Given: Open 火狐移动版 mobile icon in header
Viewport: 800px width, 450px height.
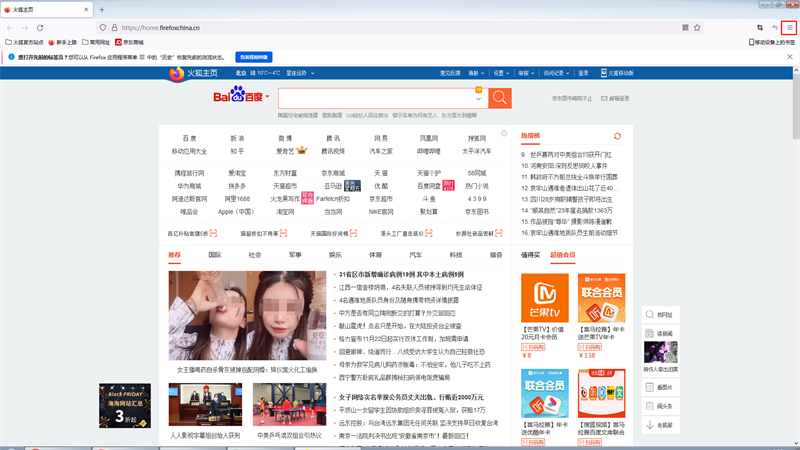Looking at the screenshot, I should pyautogui.click(x=617, y=73).
